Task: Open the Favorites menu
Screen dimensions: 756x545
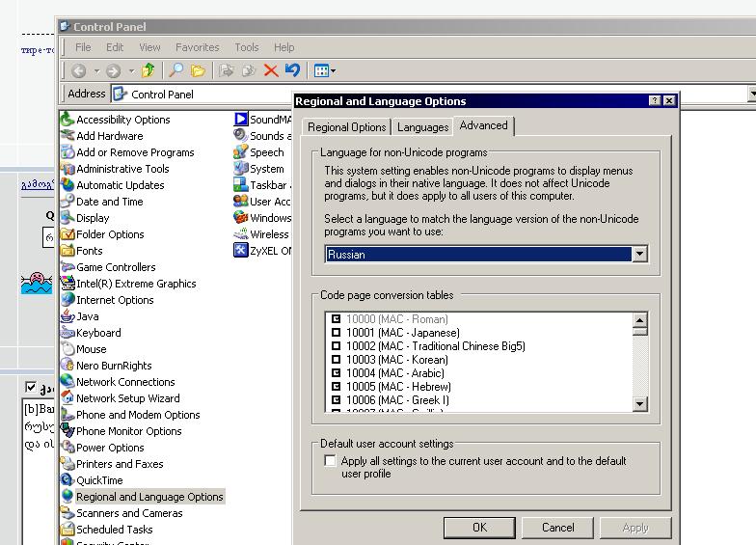Action: tap(197, 47)
